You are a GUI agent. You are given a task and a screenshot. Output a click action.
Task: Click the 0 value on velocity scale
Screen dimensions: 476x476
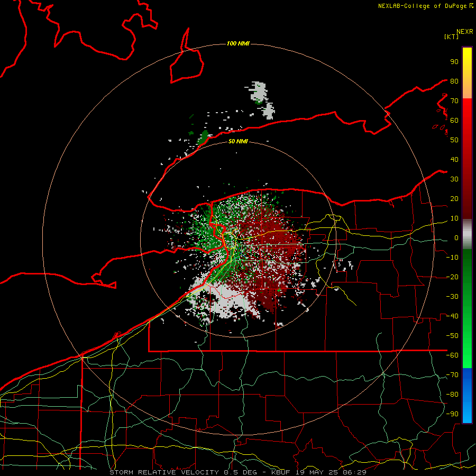point(456,237)
